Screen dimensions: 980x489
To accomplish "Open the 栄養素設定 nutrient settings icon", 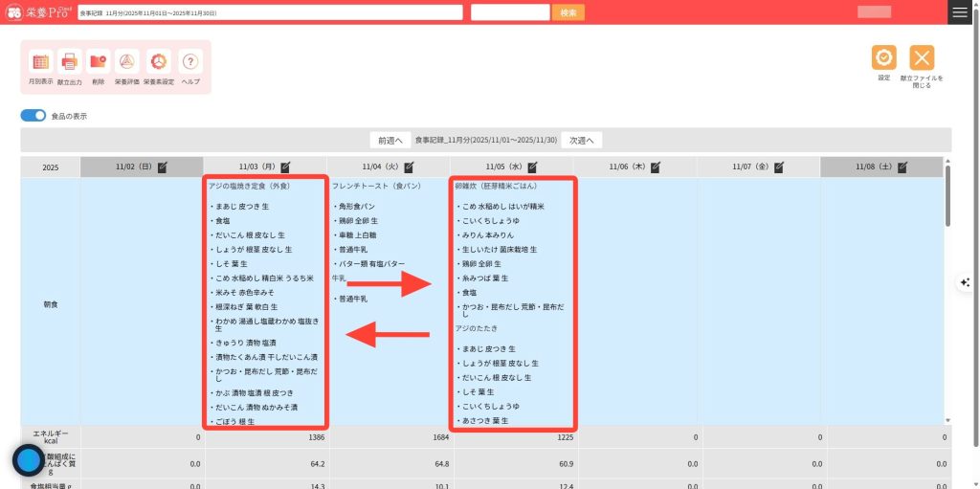I will (x=159, y=62).
